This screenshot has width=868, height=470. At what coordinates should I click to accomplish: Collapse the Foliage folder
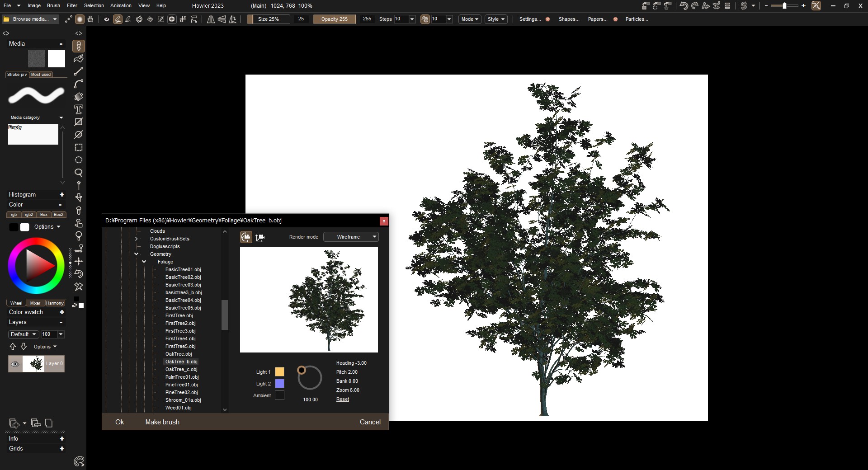point(144,262)
